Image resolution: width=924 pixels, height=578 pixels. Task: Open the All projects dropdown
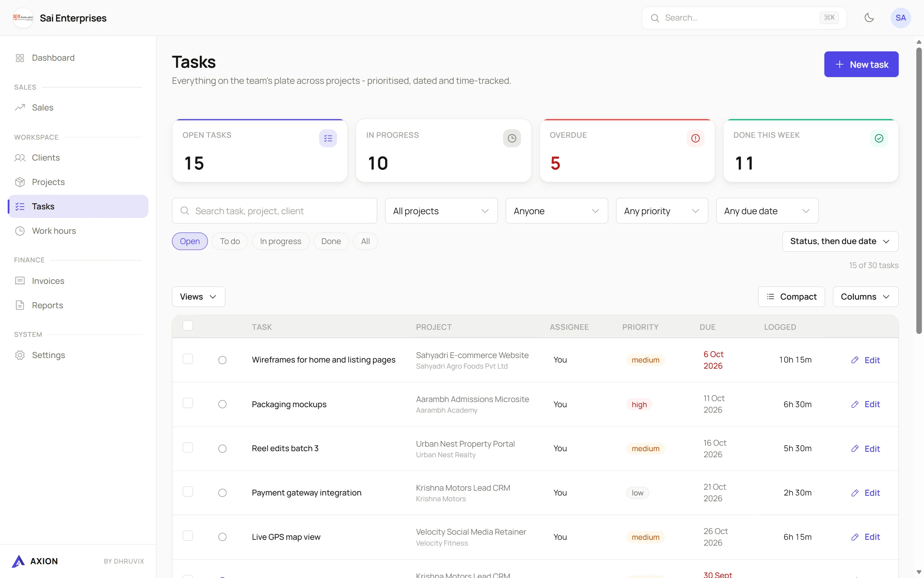pyautogui.click(x=441, y=211)
